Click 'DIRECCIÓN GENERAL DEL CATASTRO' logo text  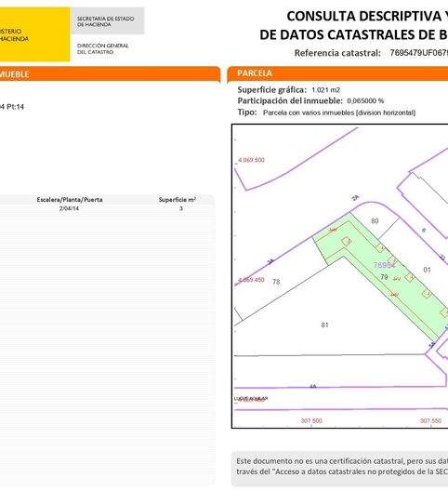102,49
